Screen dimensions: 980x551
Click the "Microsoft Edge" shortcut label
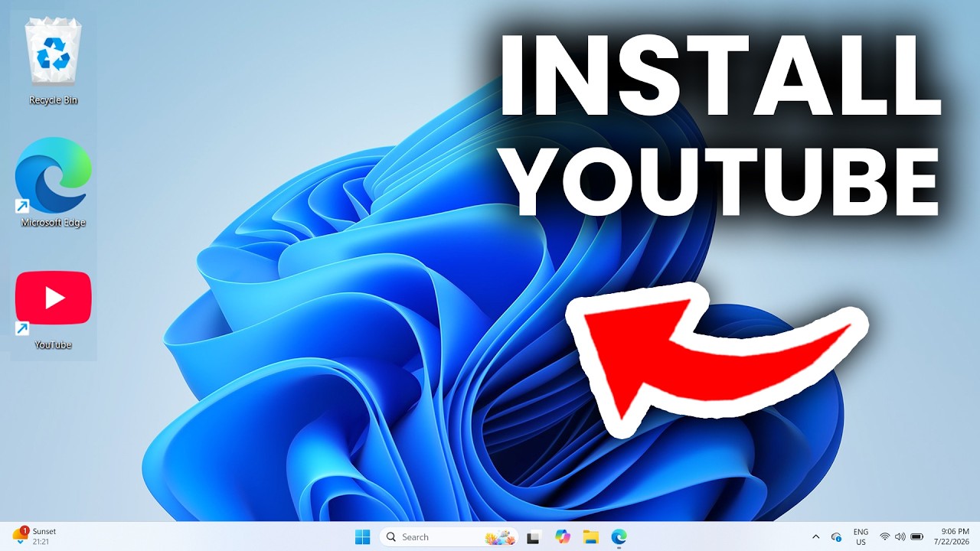point(54,223)
